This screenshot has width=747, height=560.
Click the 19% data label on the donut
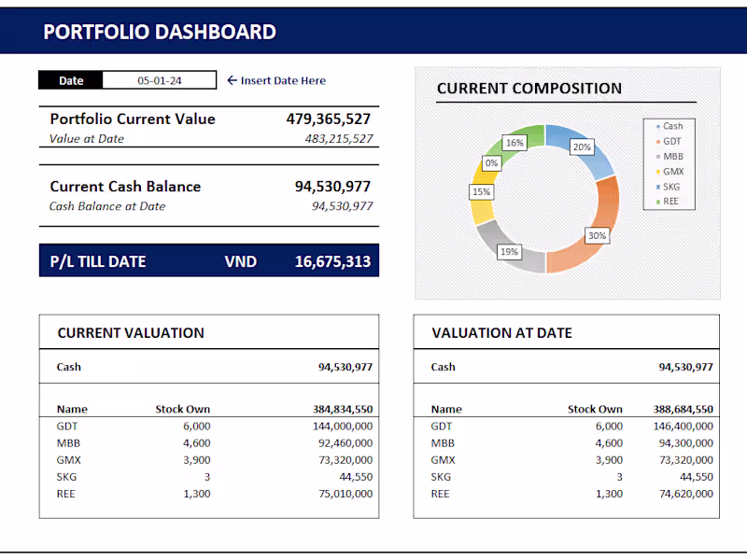pos(509,251)
